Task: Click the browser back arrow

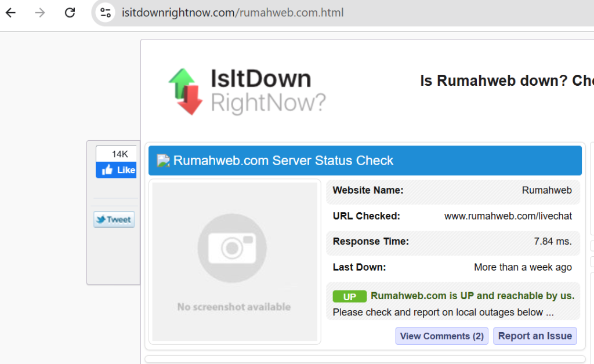Action: (x=11, y=12)
